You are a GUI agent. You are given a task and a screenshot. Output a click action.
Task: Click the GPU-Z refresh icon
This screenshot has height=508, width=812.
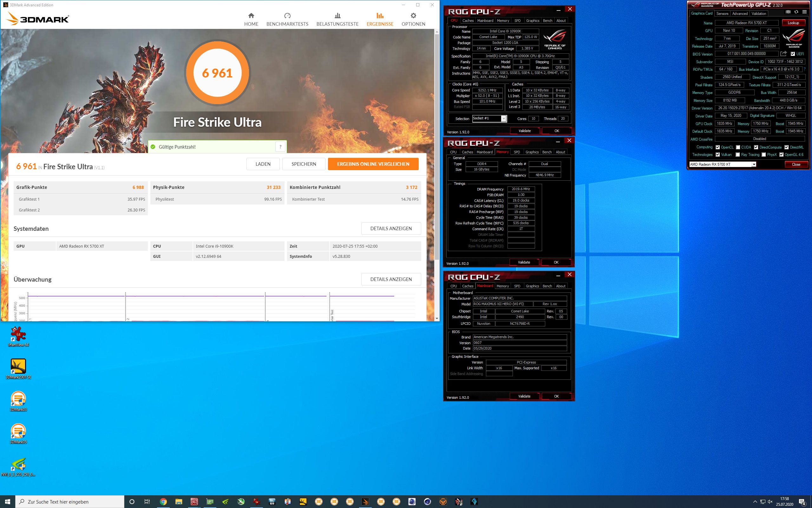[796, 12]
